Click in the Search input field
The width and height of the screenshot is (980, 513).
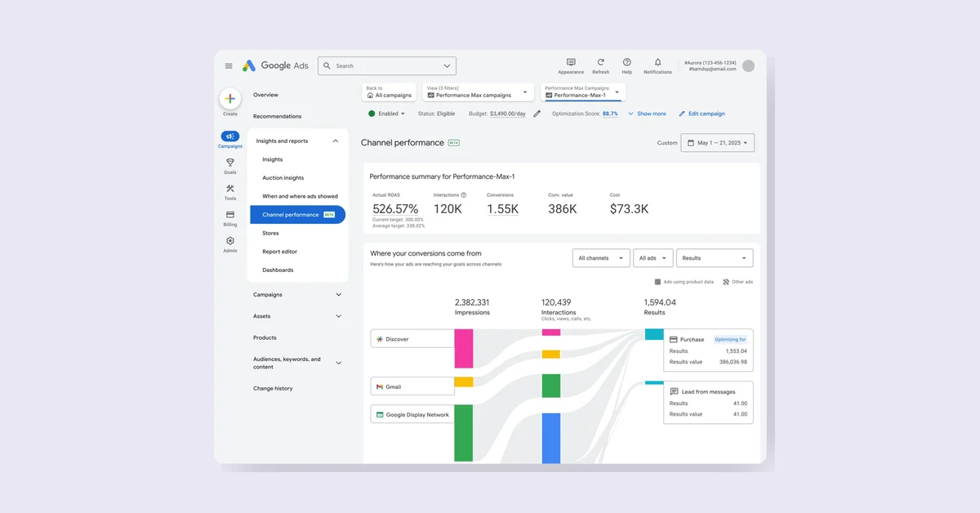(385, 66)
